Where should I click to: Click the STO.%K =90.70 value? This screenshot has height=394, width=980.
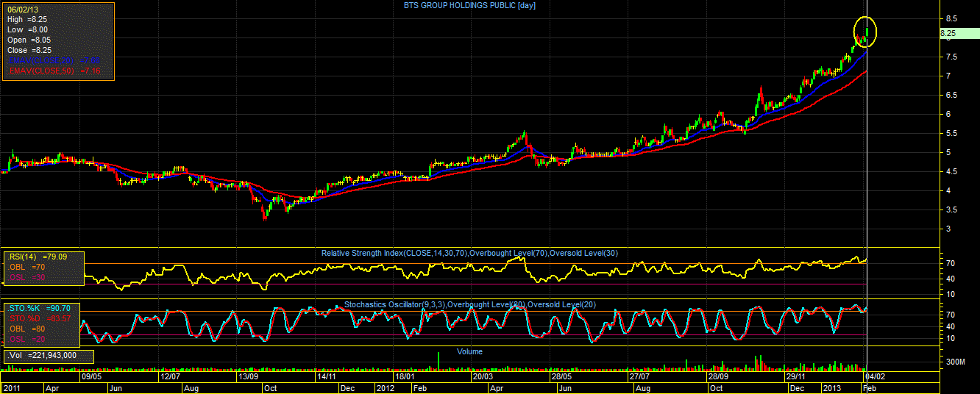click(39, 307)
